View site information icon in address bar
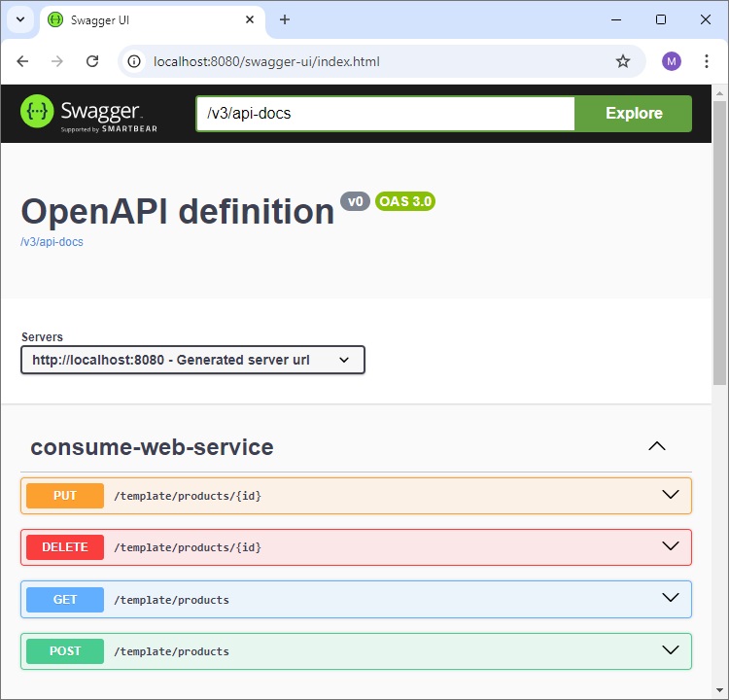The width and height of the screenshot is (729, 700). pyautogui.click(x=136, y=61)
